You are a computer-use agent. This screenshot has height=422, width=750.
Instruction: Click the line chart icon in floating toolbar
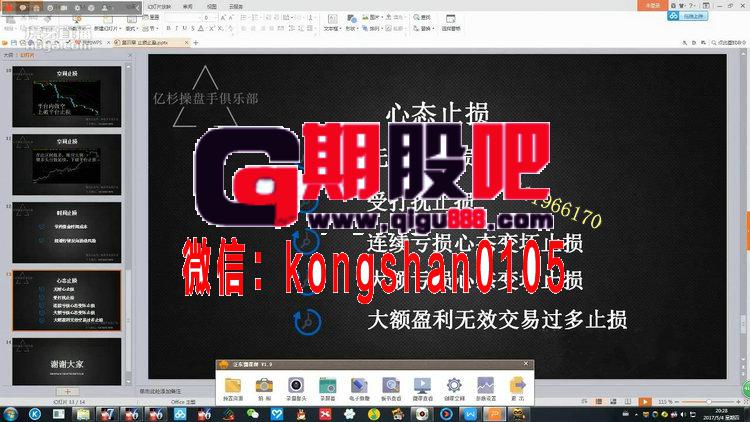click(485, 385)
